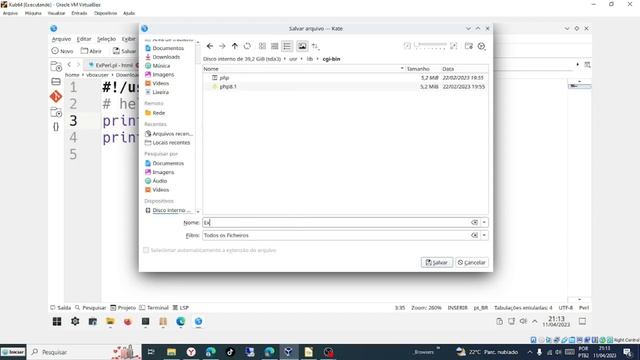Go back in the save dialog
This screenshot has width=640, height=360.
click(210, 46)
